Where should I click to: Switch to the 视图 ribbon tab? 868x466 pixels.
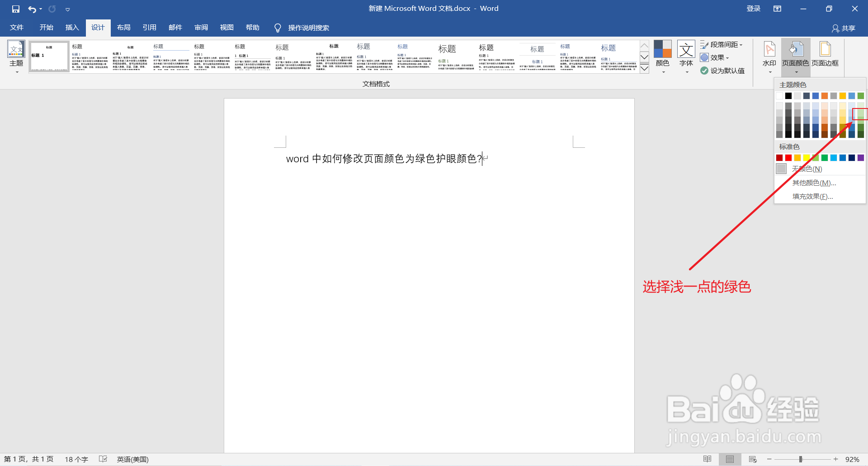pos(226,28)
